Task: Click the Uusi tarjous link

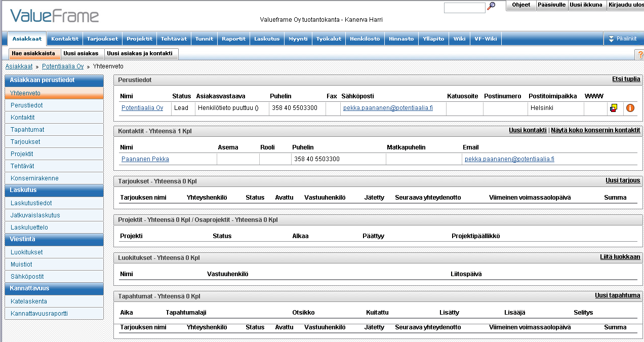Action: click(x=623, y=180)
